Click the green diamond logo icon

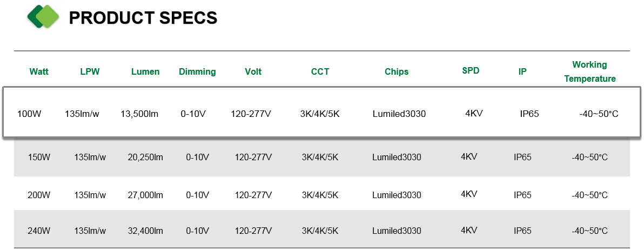pos(44,16)
